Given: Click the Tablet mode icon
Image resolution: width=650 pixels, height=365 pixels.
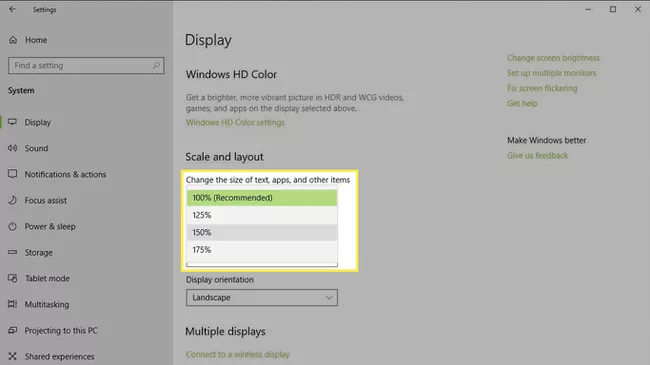Looking at the screenshot, I should (12, 278).
